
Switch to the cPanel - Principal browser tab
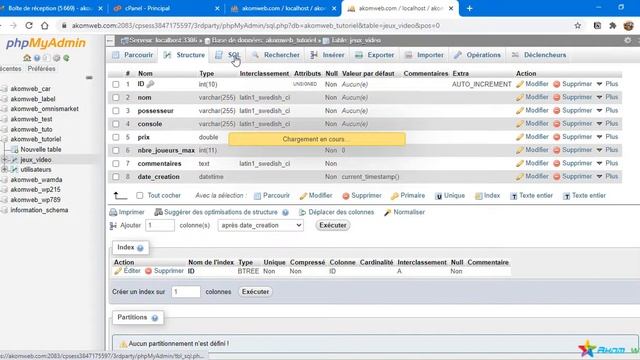pos(167,8)
